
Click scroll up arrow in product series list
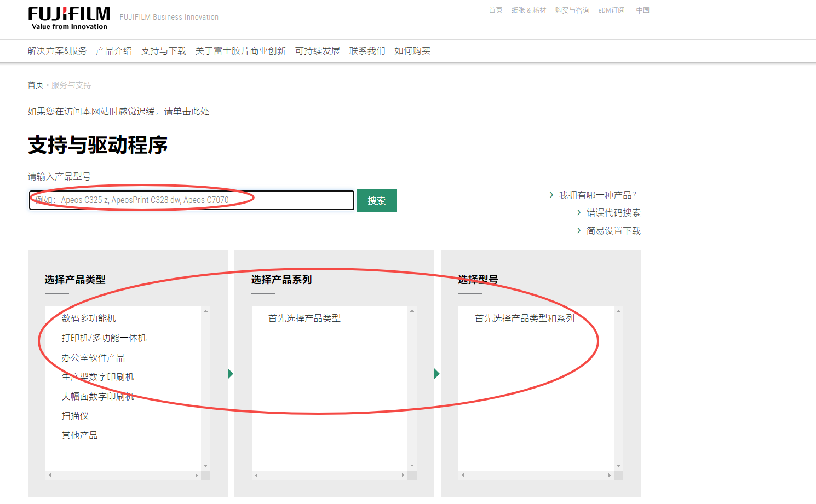412,311
